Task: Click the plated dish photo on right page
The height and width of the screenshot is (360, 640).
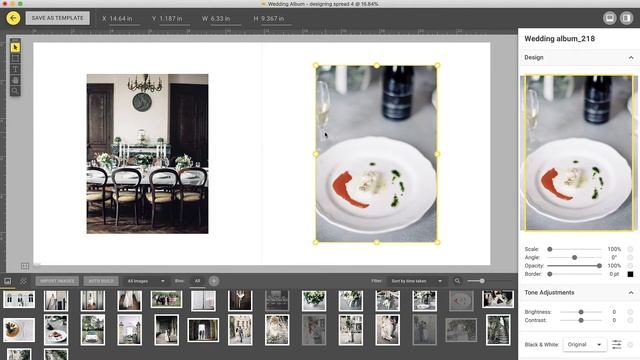Action: coord(376,154)
